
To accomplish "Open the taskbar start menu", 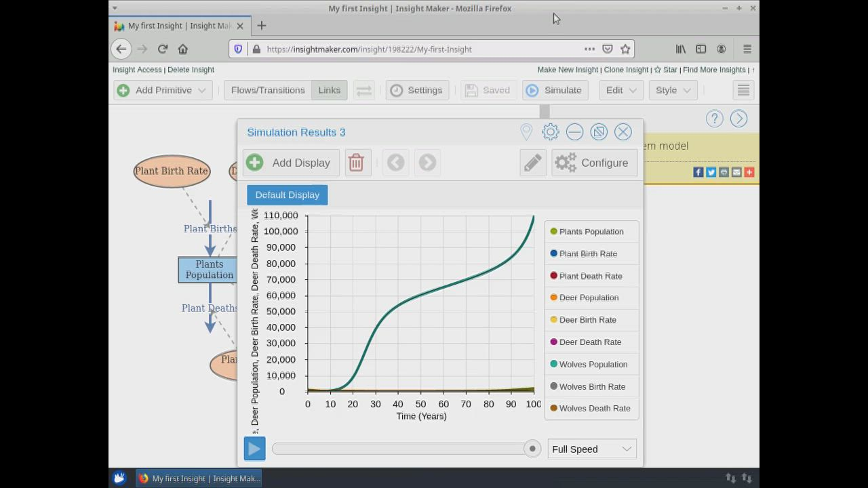I will tap(119, 478).
